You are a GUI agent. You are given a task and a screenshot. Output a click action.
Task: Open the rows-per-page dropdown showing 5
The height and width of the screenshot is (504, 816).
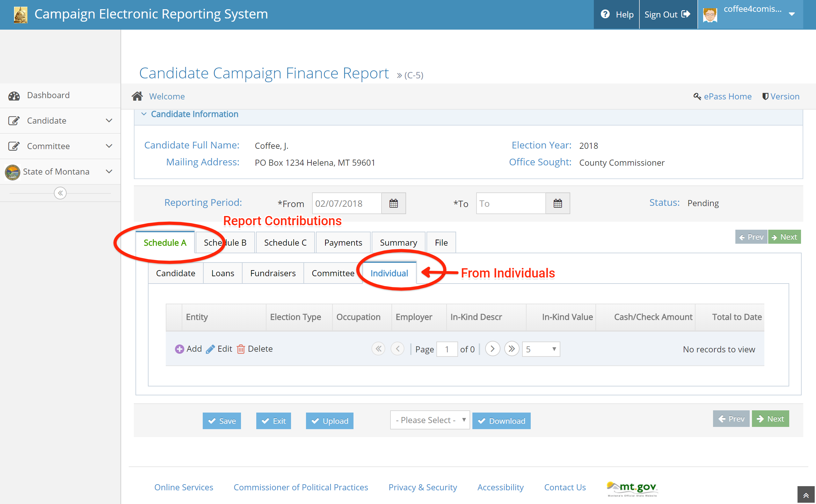click(x=541, y=349)
